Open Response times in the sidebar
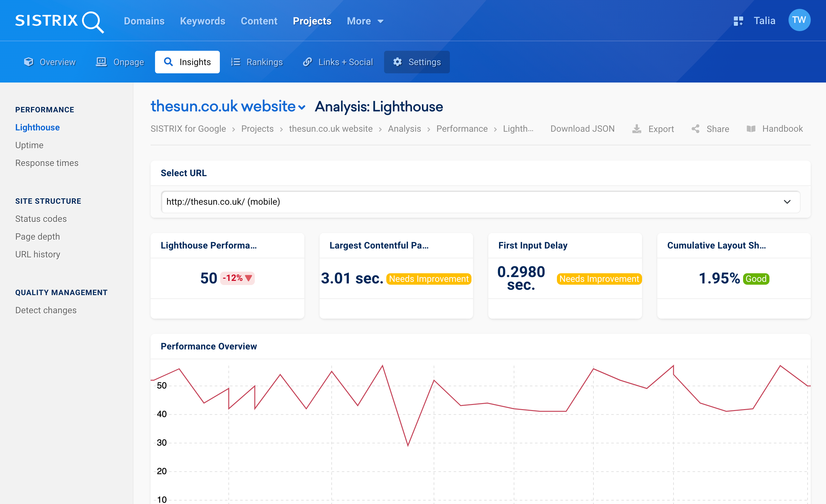Image resolution: width=826 pixels, height=504 pixels. [x=47, y=163]
